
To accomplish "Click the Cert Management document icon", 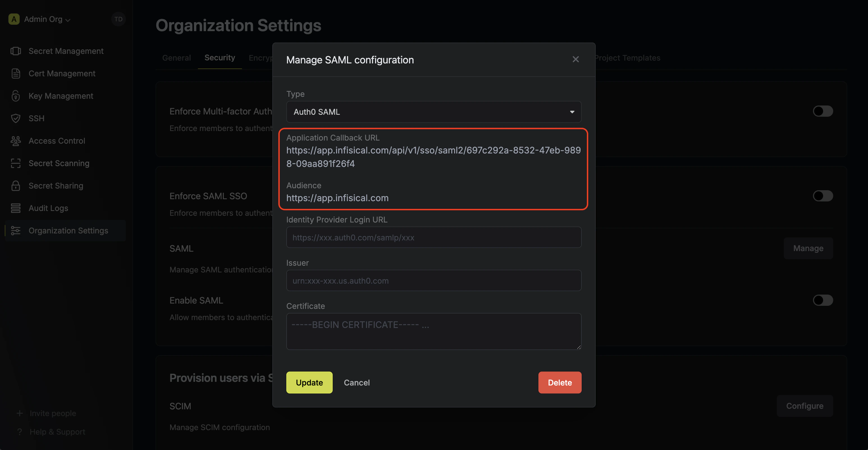I will [15, 74].
